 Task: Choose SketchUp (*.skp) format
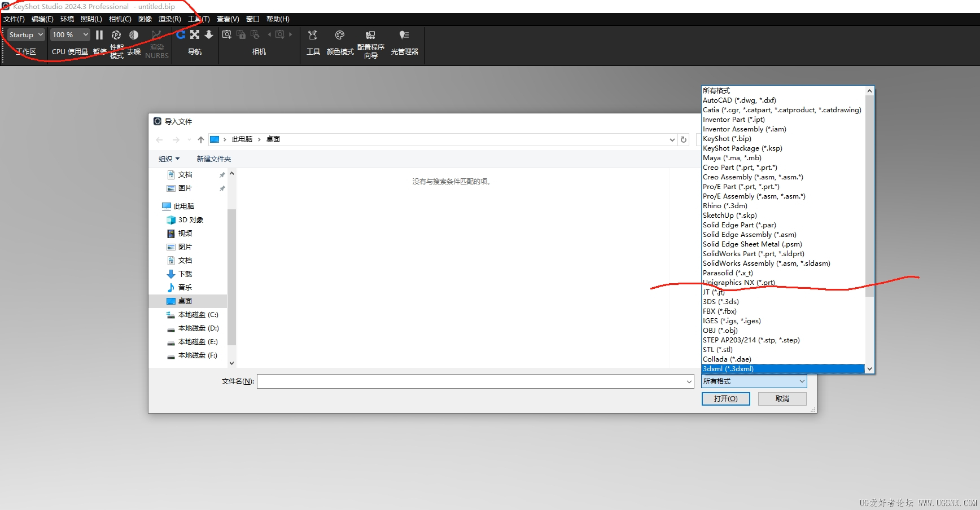point(784,216)
